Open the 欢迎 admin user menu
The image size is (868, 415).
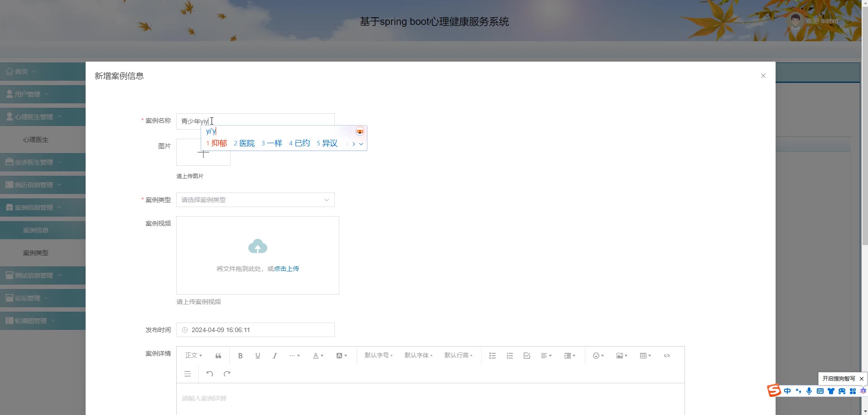[x=820, y=21]
